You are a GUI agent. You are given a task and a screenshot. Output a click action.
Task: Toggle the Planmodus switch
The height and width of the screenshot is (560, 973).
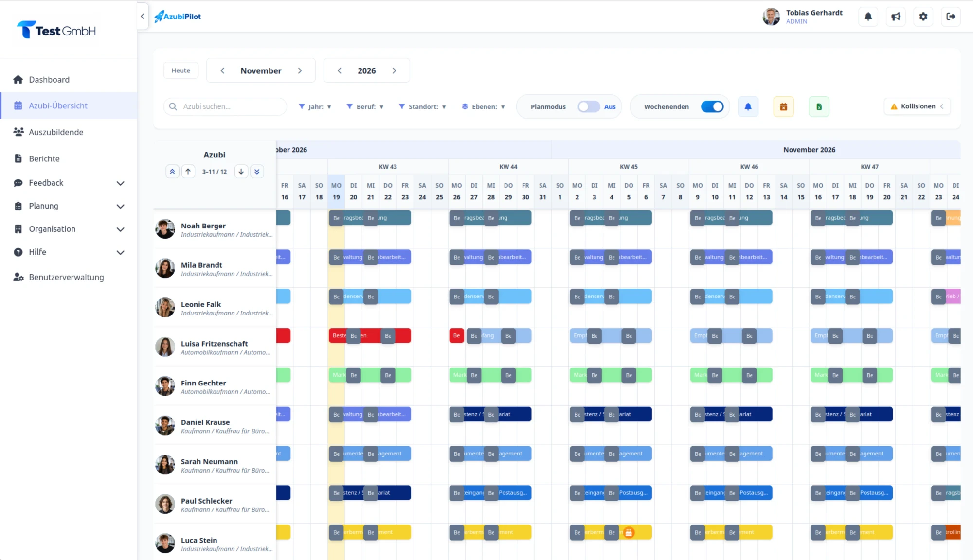click(589, 106)
